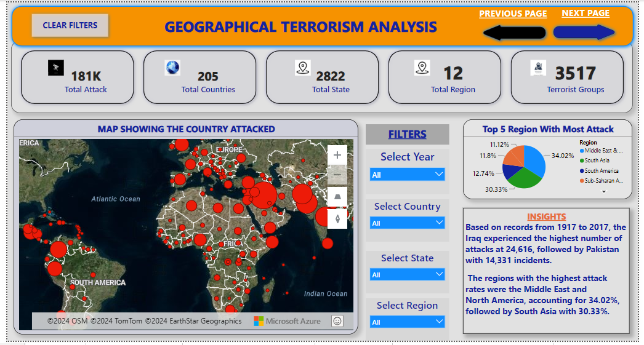
Task: Follow the PREVIOUS PAGE link
Action: pyautogui.click(x=513, y=14)
